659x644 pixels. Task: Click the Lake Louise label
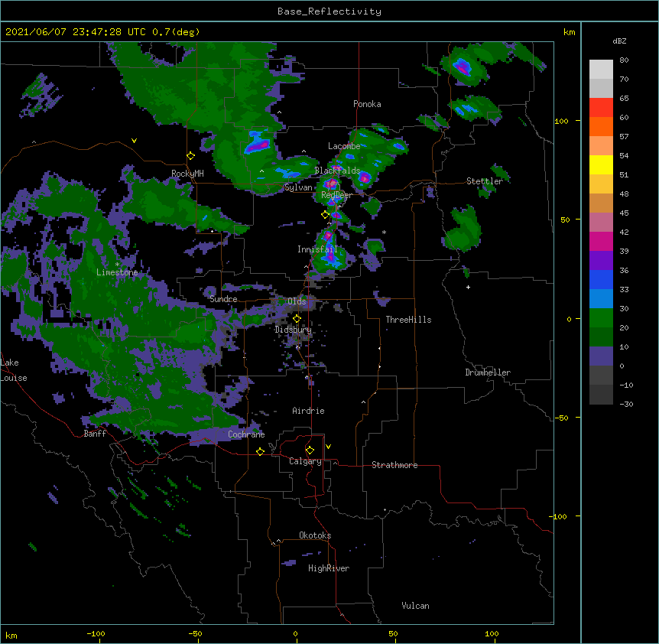click(14, 370)
